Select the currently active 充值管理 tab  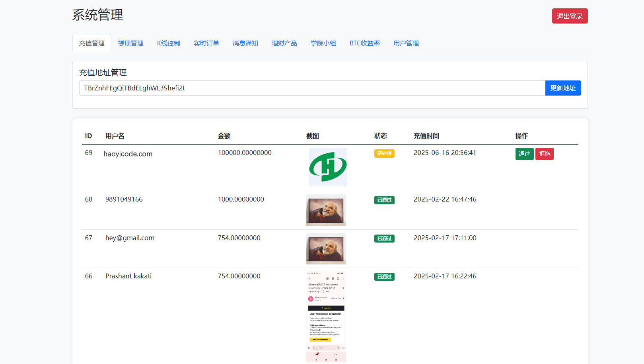[x=91, y=43]
